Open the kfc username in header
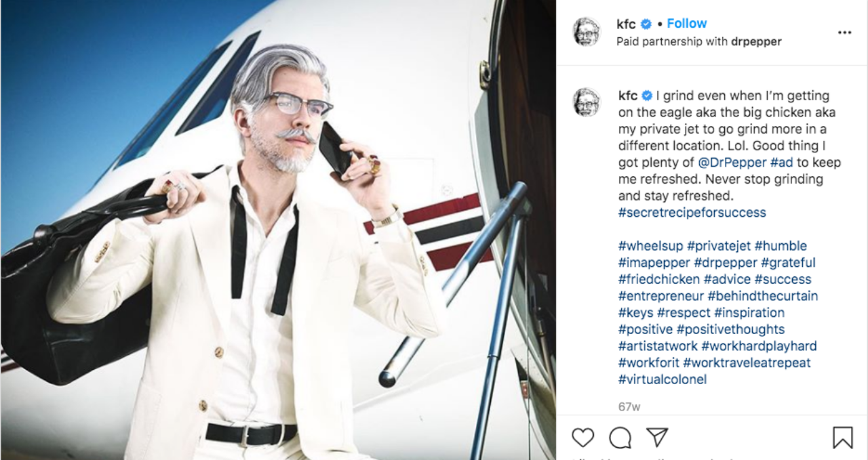This screenshot has height=460, width=868. click(x=626, y=24)
